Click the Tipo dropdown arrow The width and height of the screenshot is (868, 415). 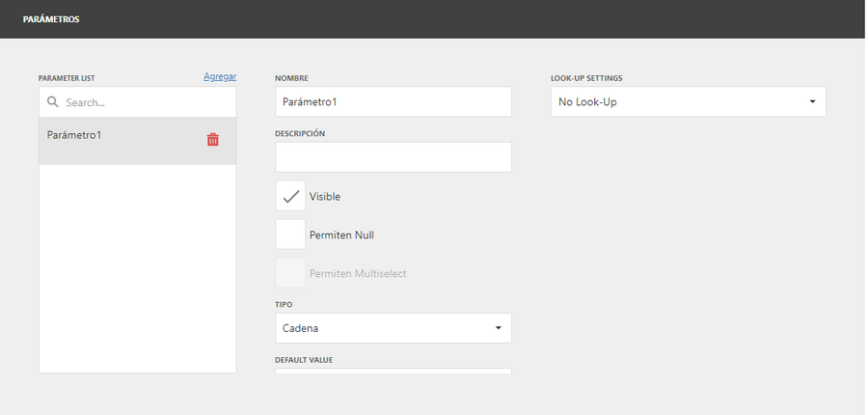point(499,328)
